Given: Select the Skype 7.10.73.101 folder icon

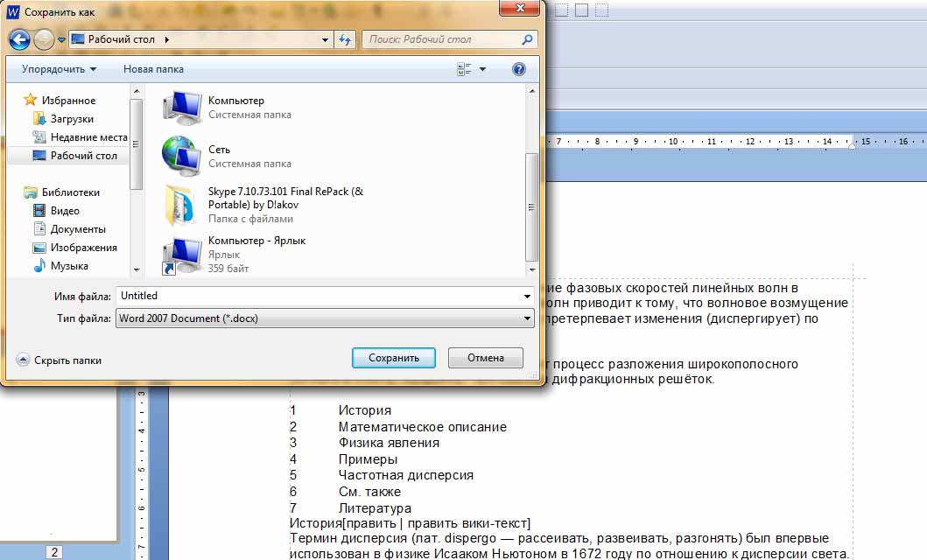Looking at the screenshot, I should tap(180, 205).
